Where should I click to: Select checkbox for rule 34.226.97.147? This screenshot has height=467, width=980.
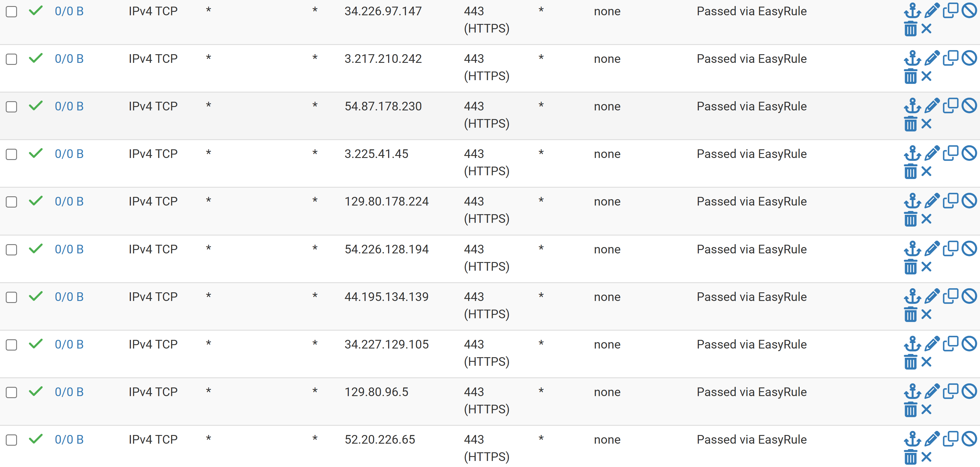(12, 12)
